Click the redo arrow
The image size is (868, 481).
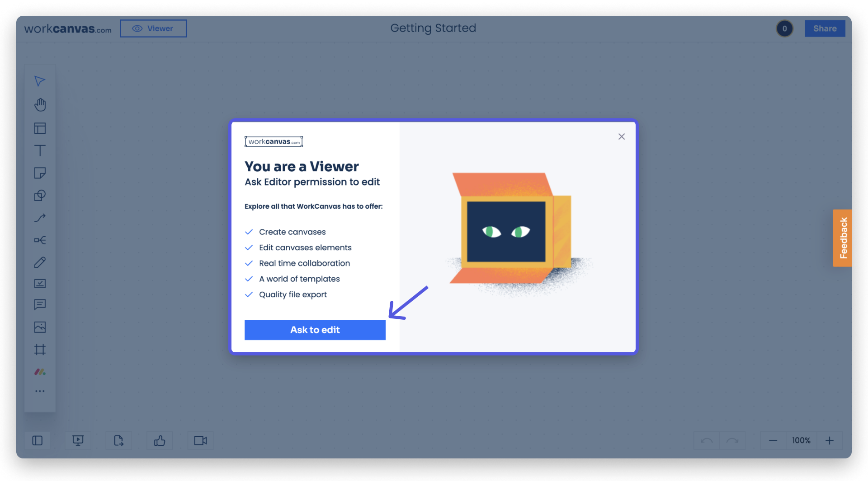732,441
